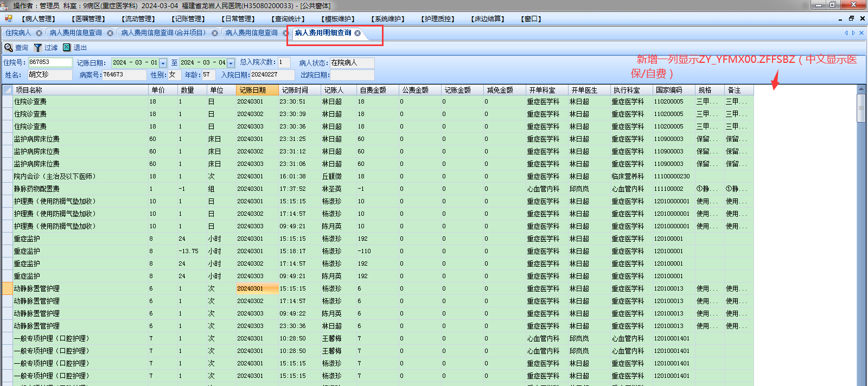Image resolution: width=868 pixels, height=386 pixels.
Task: Open the 【窗口】 menu
Action: coord(531,19)
